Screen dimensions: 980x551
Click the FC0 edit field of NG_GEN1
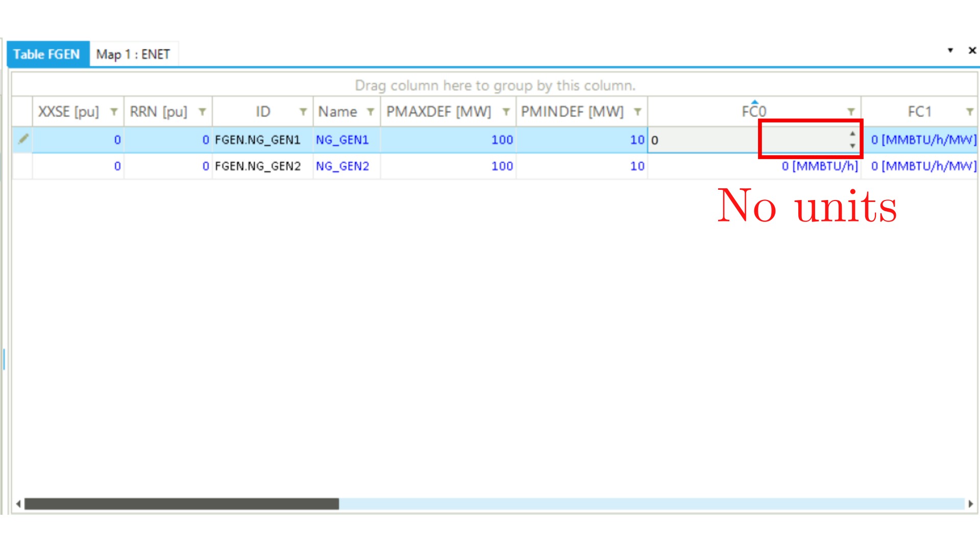[x=748, y=140]
